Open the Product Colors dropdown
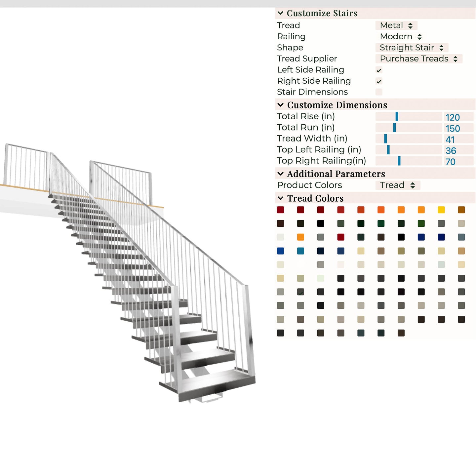Image resolution: width=476 pixels, height=476 pixels. click(x=397, y=185)
